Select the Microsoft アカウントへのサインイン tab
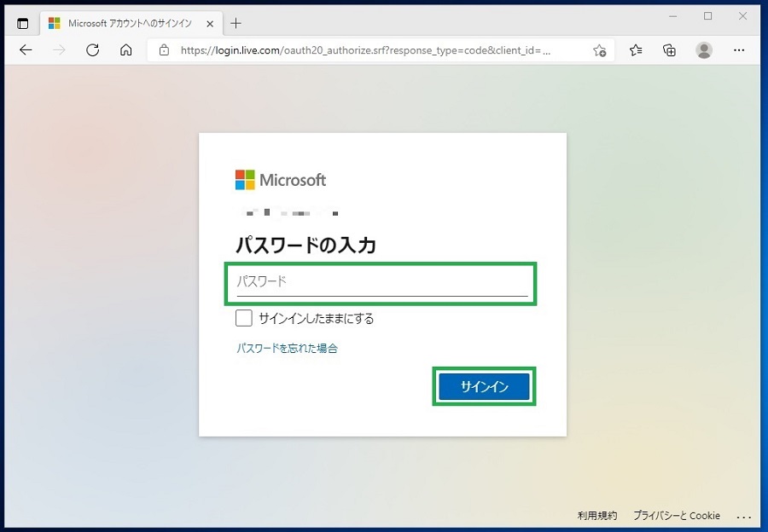The image size is (768, 532). pos(131,23)
